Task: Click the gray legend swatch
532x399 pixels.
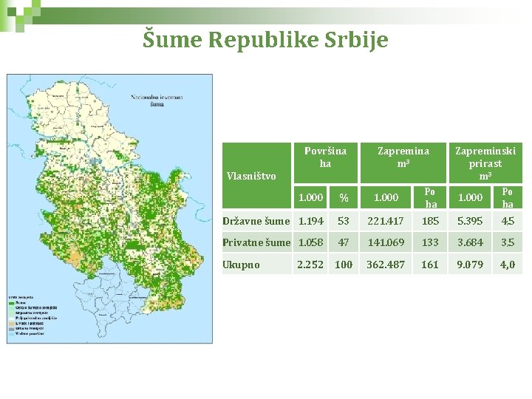Action: (12, 328)
